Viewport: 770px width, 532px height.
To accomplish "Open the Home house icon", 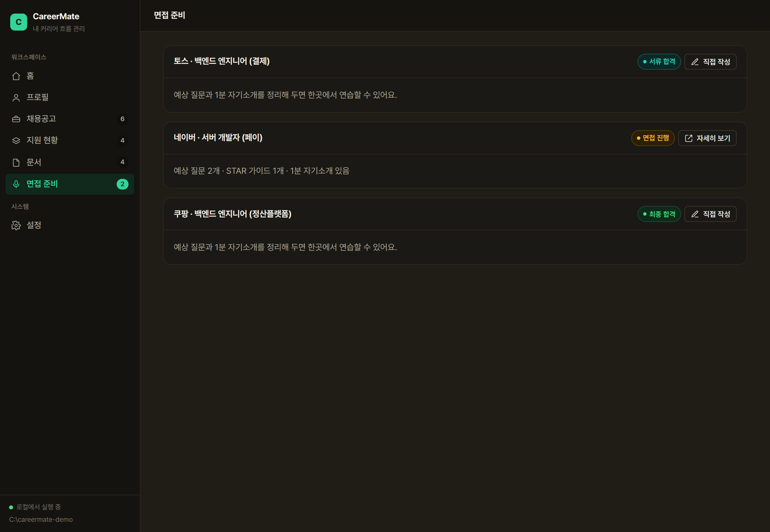I will pyautogui.click(x=16, y=76).
